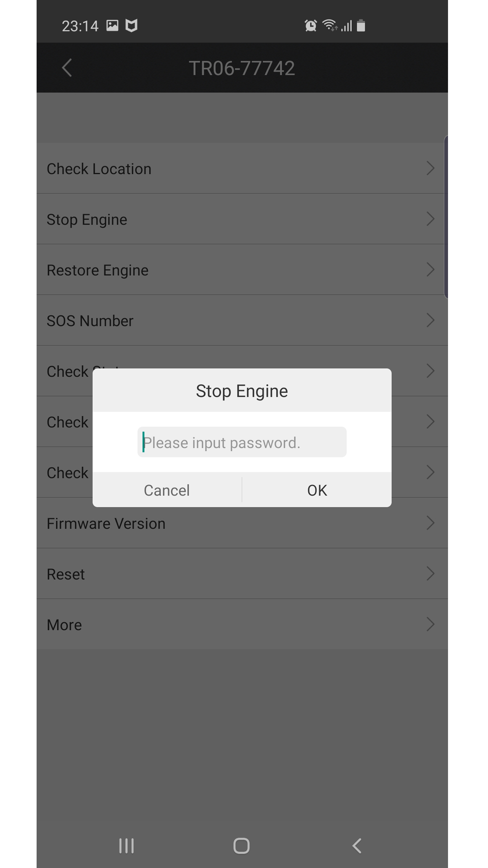This screenshot has width=488, height=868.
Task: Expand the Restore Engine chevron
Action: pos(430,270)
